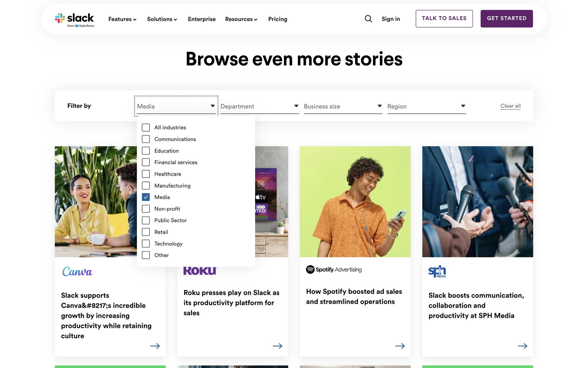The height and width of the screenshot is (368, 588).
Task: Expand the Region filter dropdown
Action: point(426,106)
